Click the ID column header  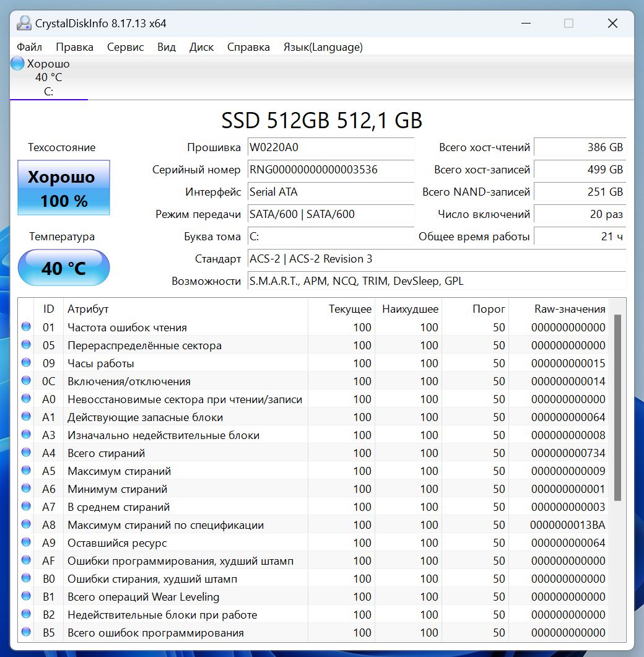48,309
